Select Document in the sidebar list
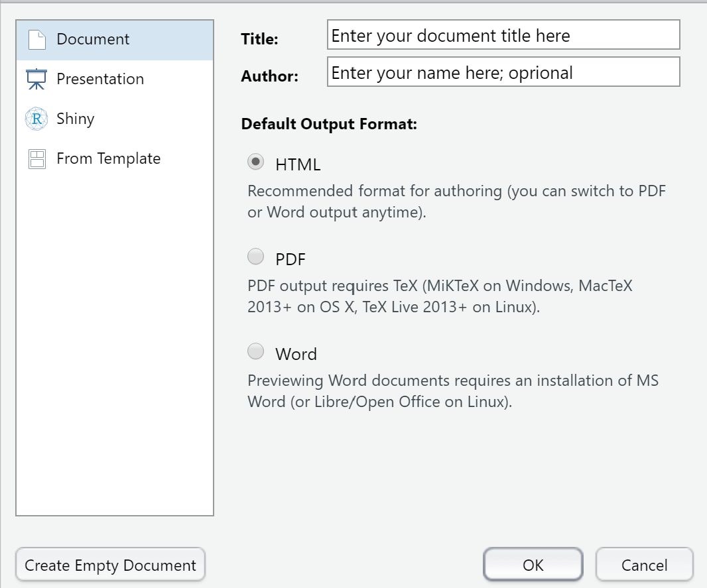Screen dimensions: 707x588 click(x=93, y=39)
